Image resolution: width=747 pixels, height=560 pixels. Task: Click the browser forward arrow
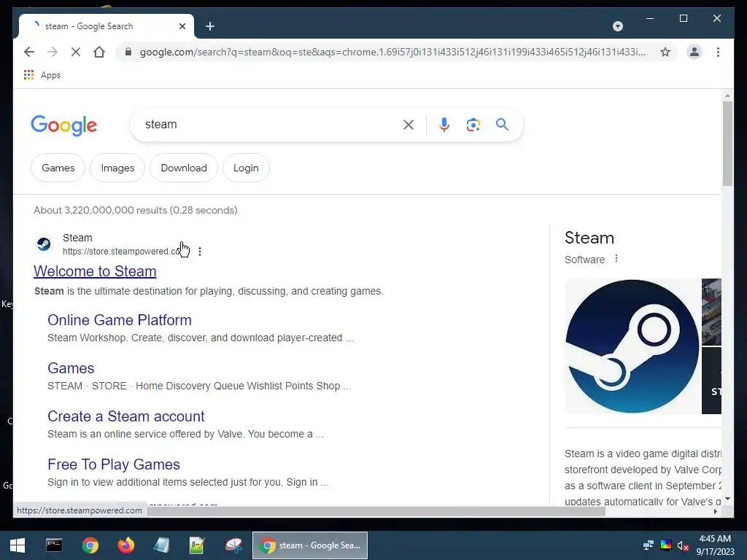click(x=53, y=52)
